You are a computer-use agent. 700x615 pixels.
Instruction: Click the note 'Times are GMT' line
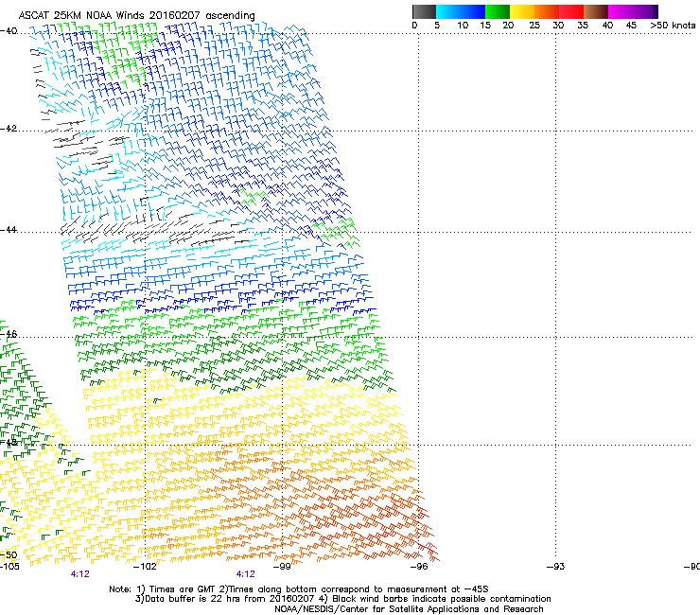tap(298, 589)
